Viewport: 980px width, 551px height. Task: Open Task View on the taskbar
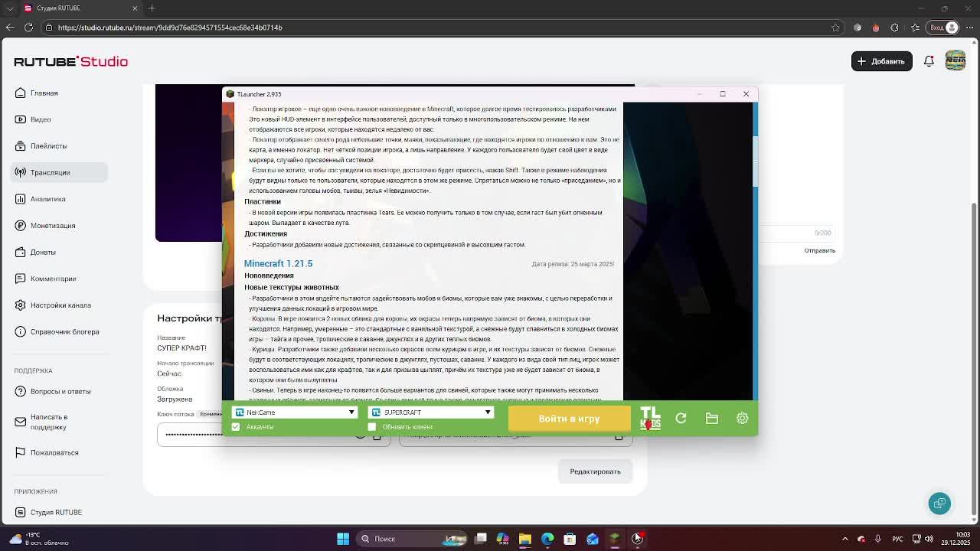point(481,539)
